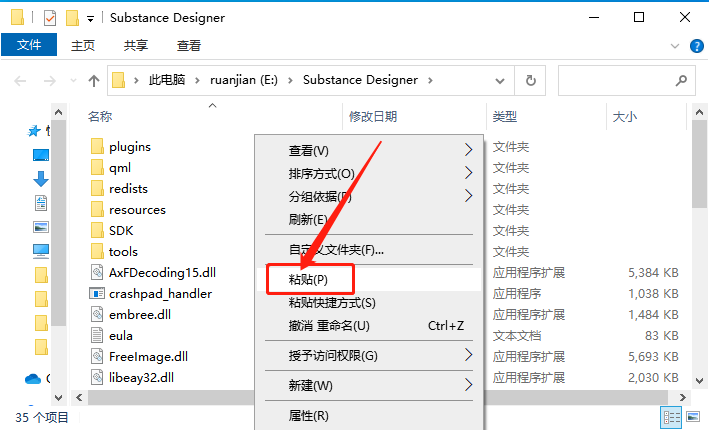Select the tools folder

pyautogui.click(x=114, y=251)
